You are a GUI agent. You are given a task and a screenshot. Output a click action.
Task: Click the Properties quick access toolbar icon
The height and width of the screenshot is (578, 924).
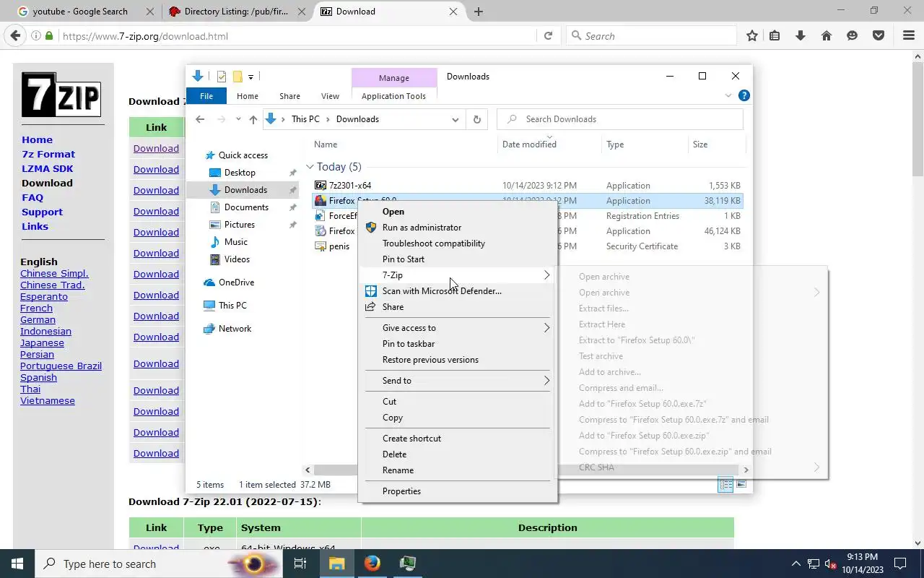(x=222, y=77)
